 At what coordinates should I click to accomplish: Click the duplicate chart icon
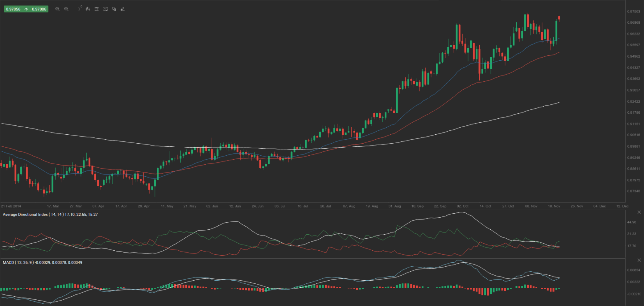pos(114,9)
